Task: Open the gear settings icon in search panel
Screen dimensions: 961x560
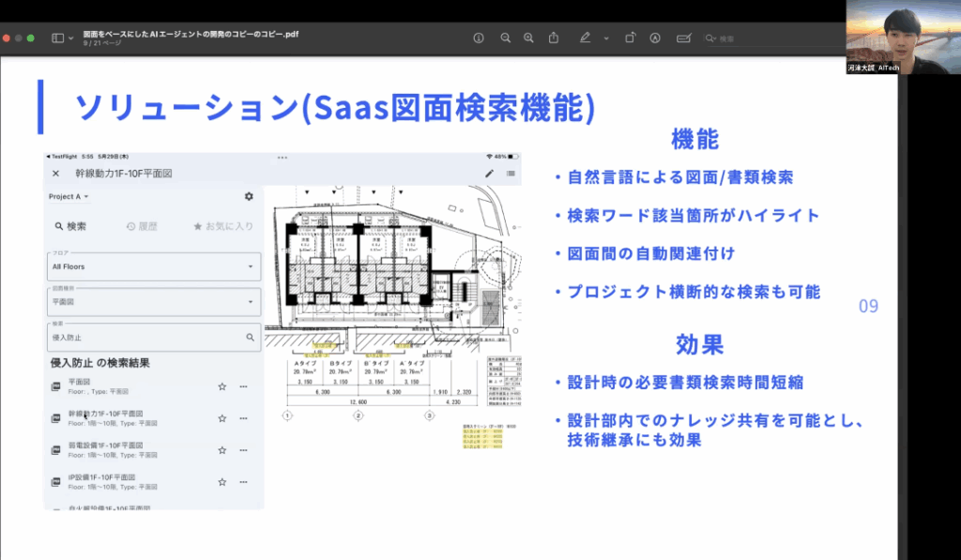Action: click(248, 196)
